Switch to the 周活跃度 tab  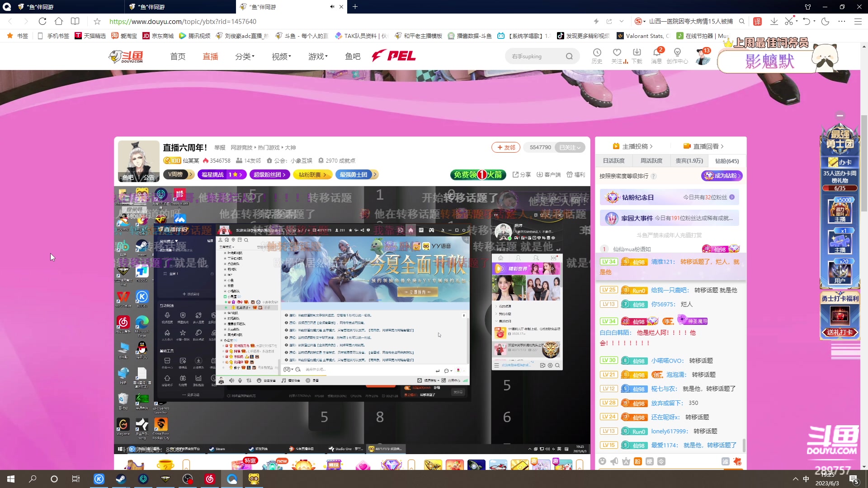click(x=651, y=161)
